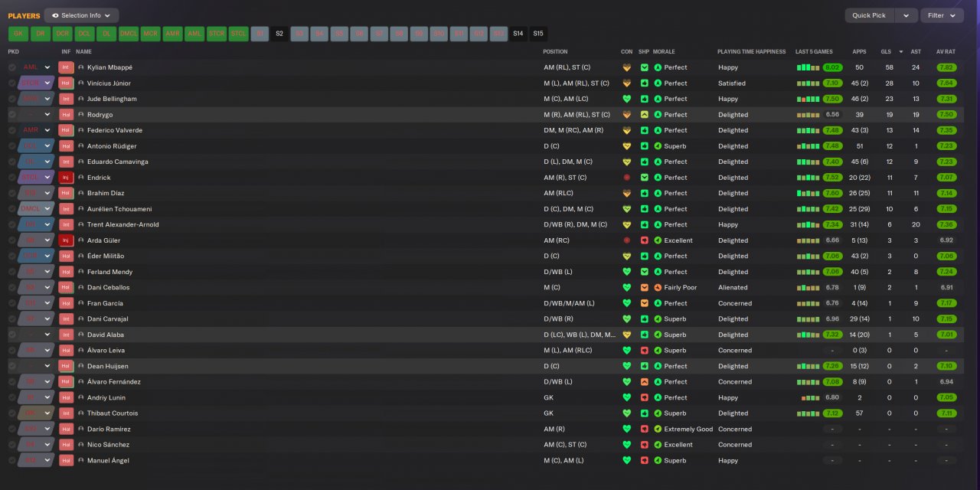Click Andriy Lunin's last games form bars
This screenshot has width=980, height=490.
pyautogui.click(x=811, y=397)
